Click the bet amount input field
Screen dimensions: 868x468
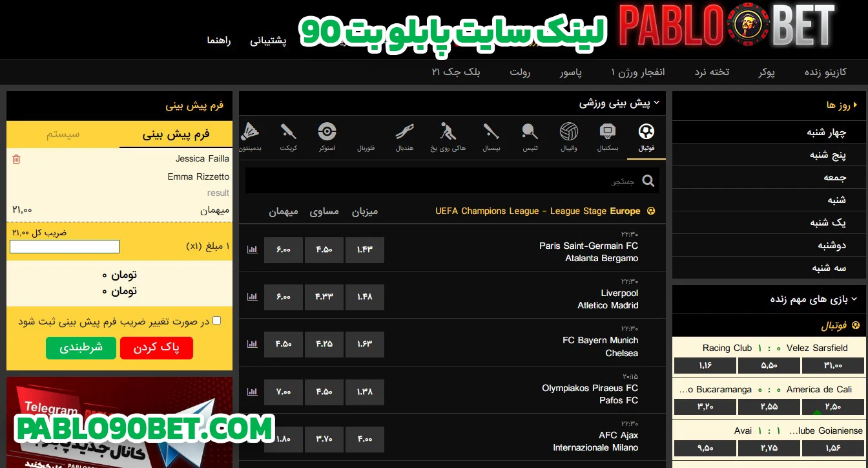65,246
